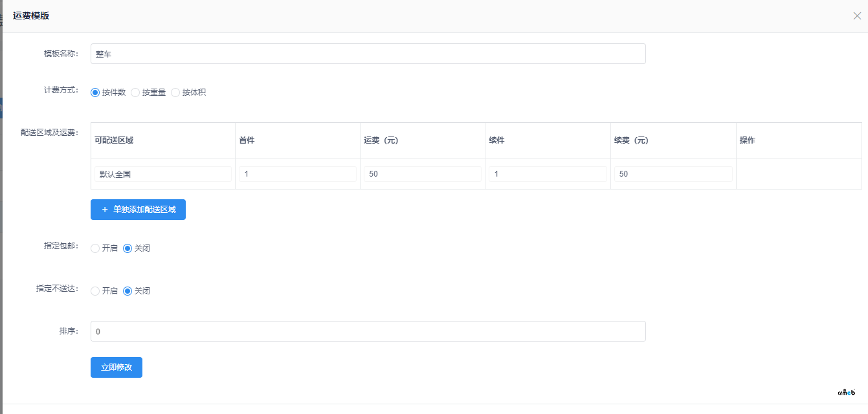The image size is (868, 414).
Task: Edit the 续费（元） input value
Action: (x=673, y=174)
